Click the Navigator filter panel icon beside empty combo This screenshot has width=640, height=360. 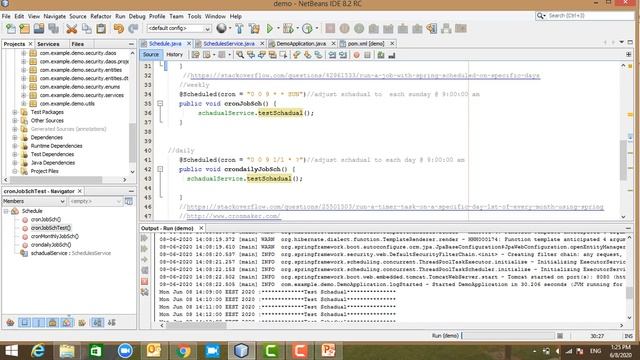tap(129, 201)
